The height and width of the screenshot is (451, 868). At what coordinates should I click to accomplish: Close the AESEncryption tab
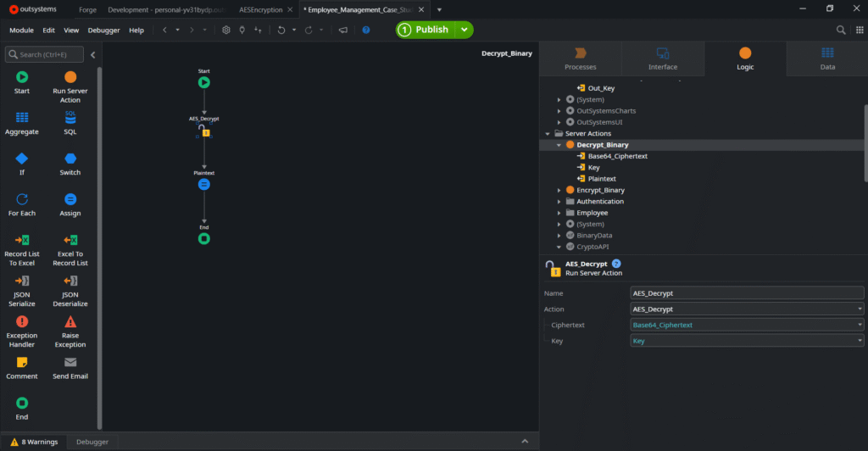(x=290, y=9)
